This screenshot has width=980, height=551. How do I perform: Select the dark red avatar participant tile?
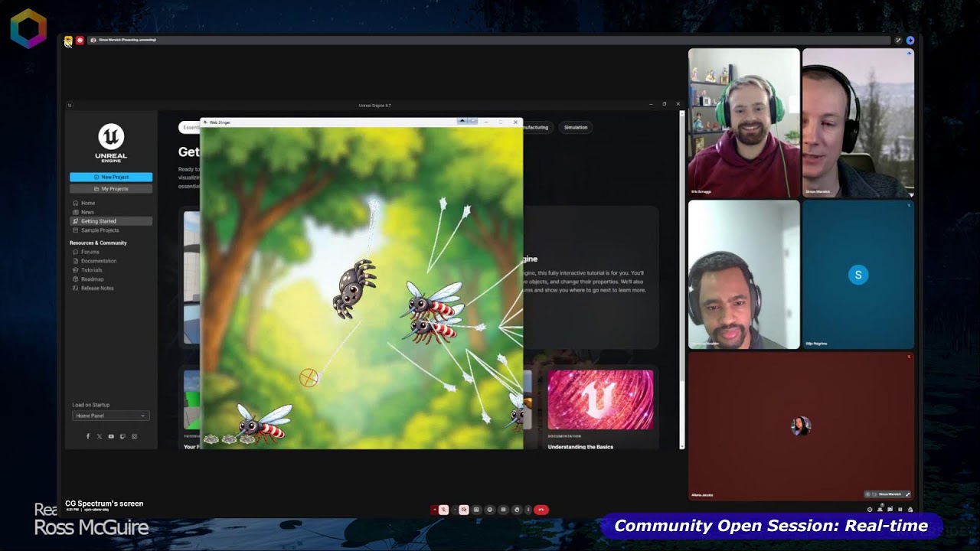tap(801, 425)
